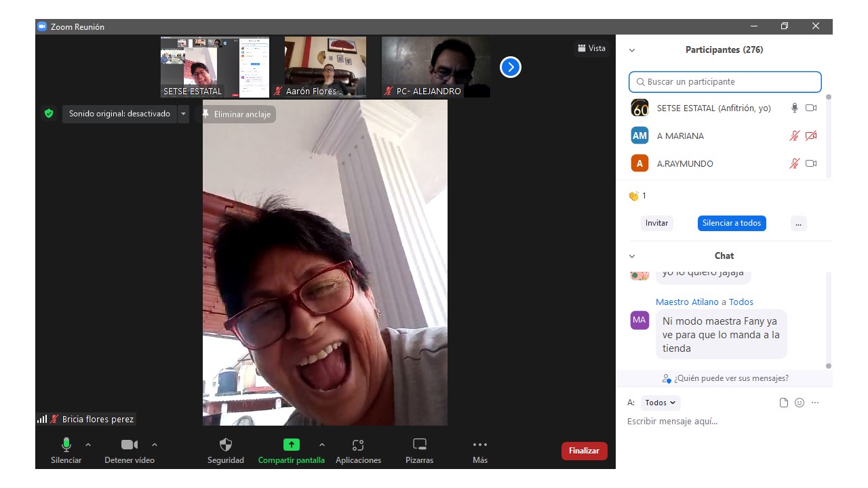Screen dimensions: 868x488
Task: Select PC- ALEJANDRO video thumbnail
Action: point(436,67)
